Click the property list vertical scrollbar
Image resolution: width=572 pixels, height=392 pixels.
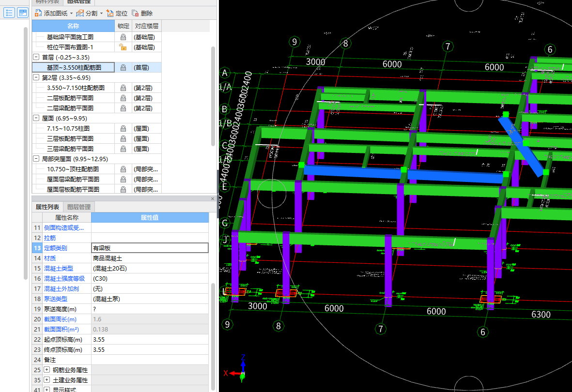point(213,335)
